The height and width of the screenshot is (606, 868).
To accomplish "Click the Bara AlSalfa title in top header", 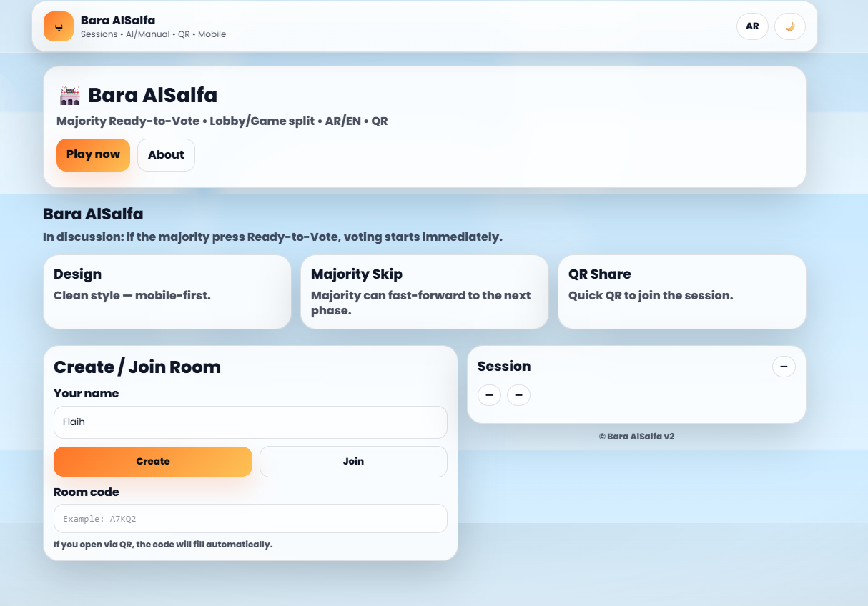I will click(x=118, y=20).
